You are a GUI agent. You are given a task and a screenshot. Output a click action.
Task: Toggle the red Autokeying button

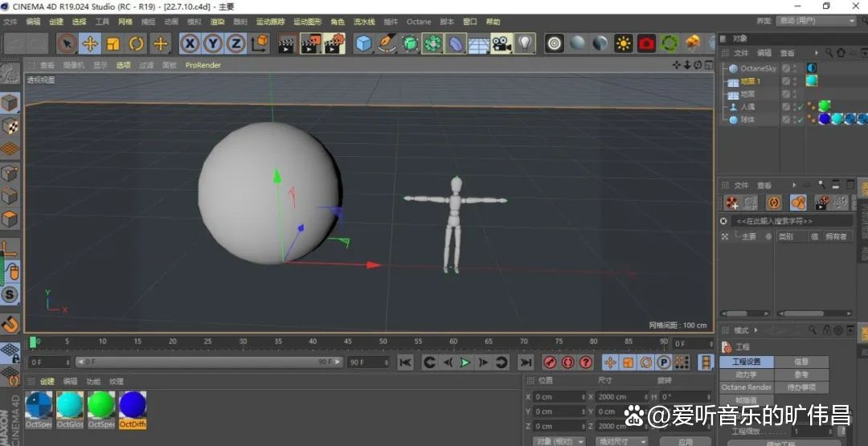tap(568, 362)
